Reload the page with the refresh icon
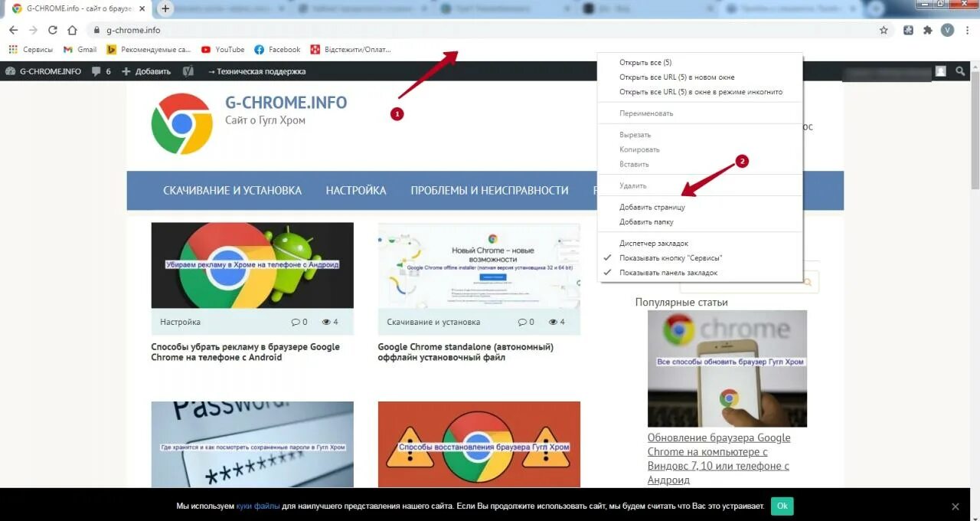 [53, 30]
